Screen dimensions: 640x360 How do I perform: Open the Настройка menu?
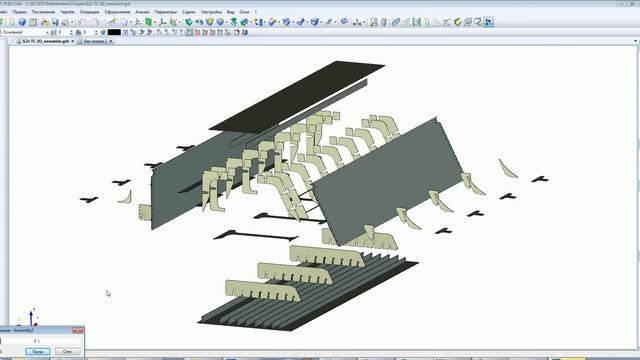(211, 12)
